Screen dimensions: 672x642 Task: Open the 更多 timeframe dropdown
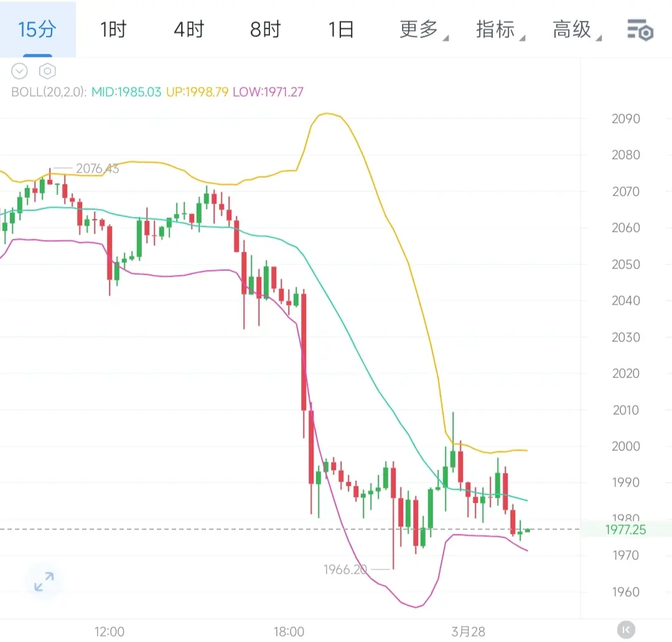click(424, 30)
